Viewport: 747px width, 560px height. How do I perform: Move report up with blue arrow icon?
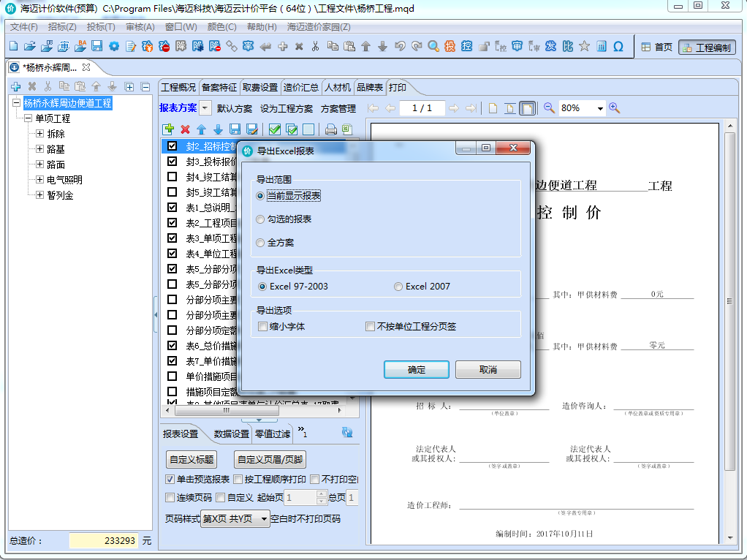click(x=202, y=129)
